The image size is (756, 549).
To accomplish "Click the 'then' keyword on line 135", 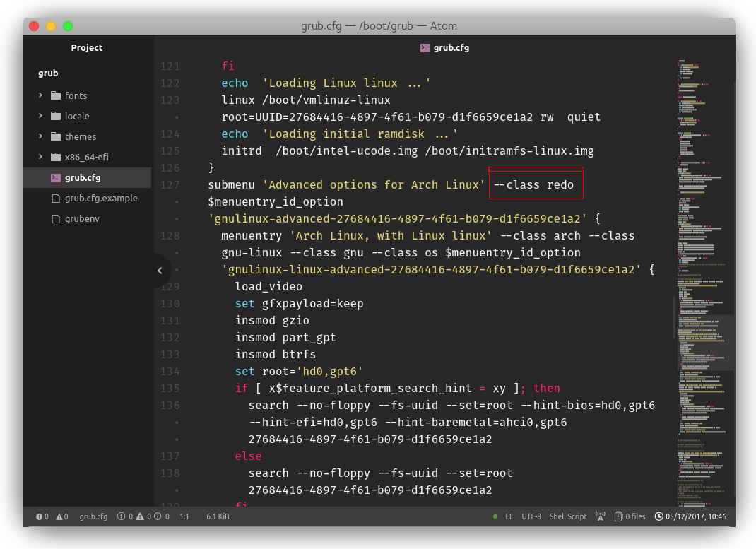I will 547,389.
